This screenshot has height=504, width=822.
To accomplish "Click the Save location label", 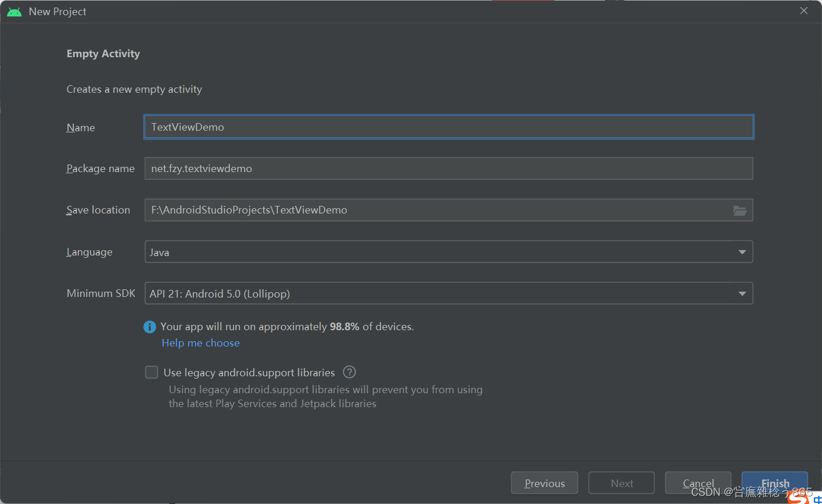I will (98, 210).
